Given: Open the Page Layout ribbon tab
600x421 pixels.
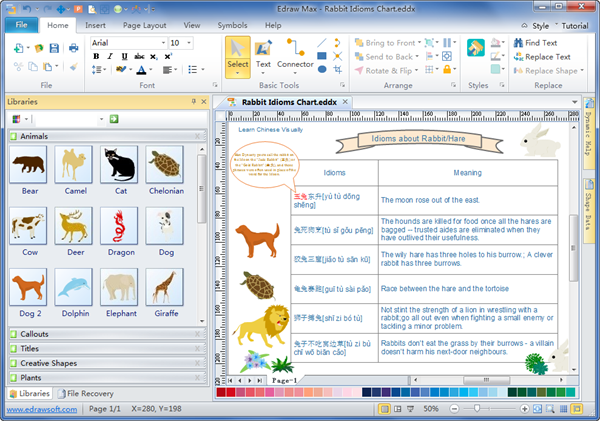Looking at the screenshot, I should [x=145, y=24].
